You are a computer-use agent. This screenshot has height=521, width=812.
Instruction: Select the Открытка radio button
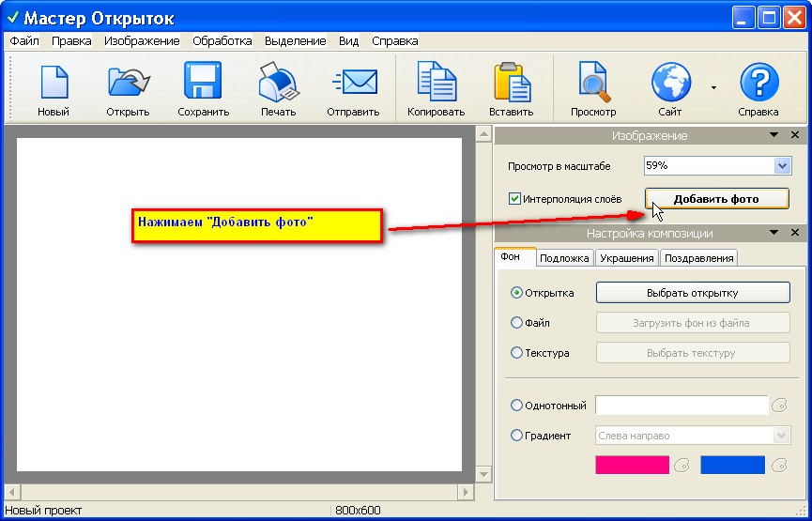516,293
